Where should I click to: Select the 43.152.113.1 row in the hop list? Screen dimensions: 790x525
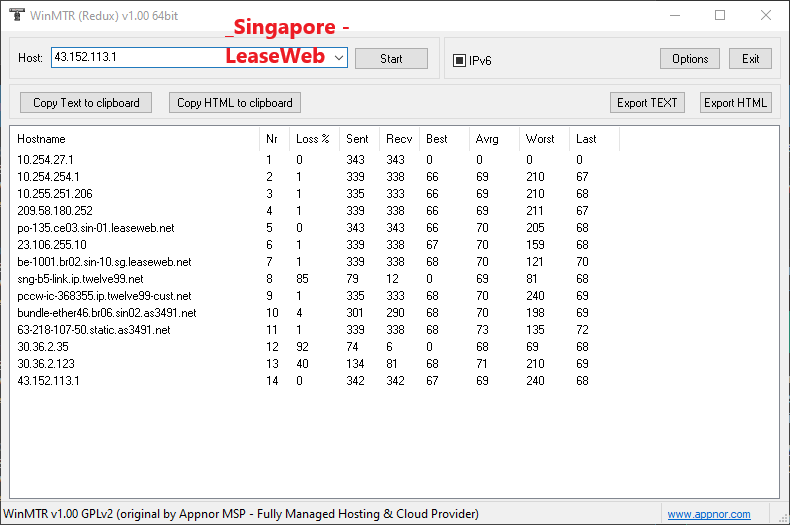[315, 381]
